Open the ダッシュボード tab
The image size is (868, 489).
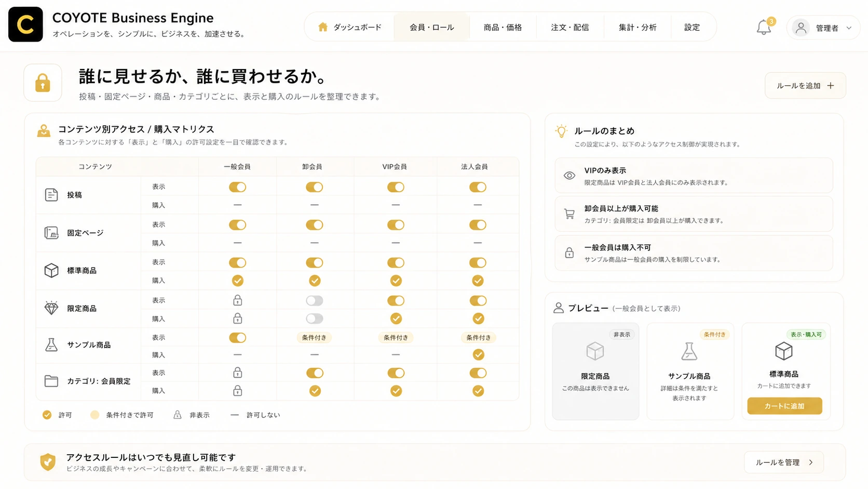[x=350, y=27]
